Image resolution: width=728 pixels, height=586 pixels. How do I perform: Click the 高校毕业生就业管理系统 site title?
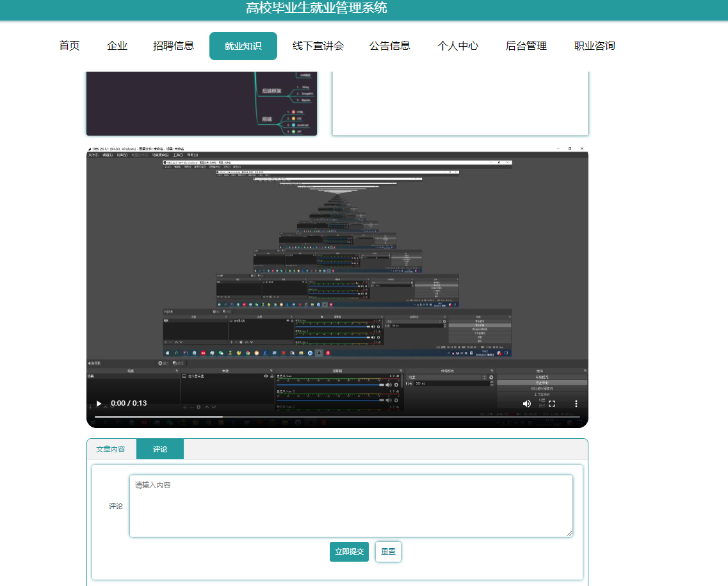(x=316, y=8)
